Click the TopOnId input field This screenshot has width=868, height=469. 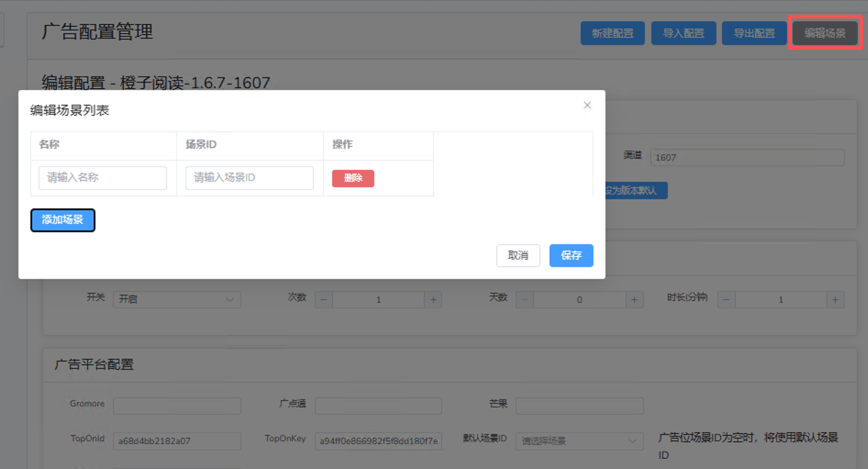pos(177,441)
